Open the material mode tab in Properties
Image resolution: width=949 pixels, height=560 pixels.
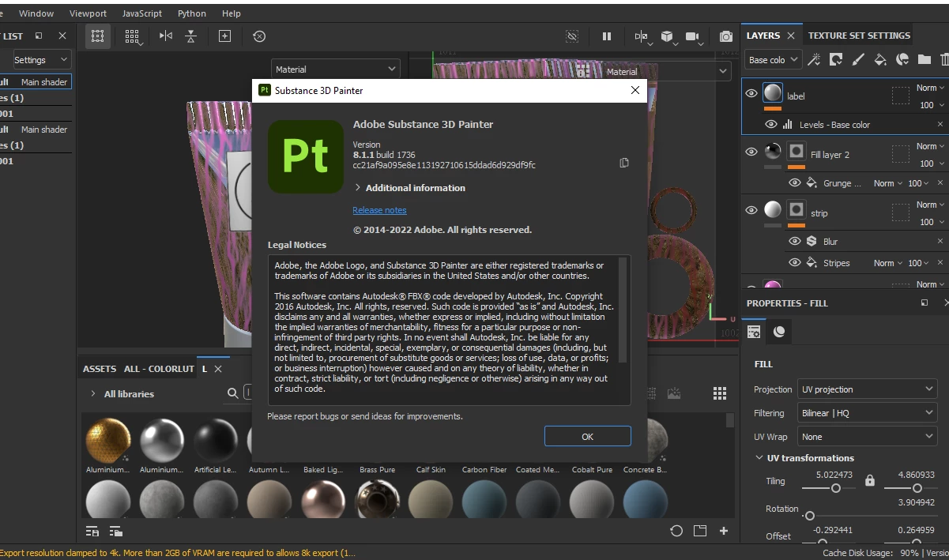[x=779, y=332]
